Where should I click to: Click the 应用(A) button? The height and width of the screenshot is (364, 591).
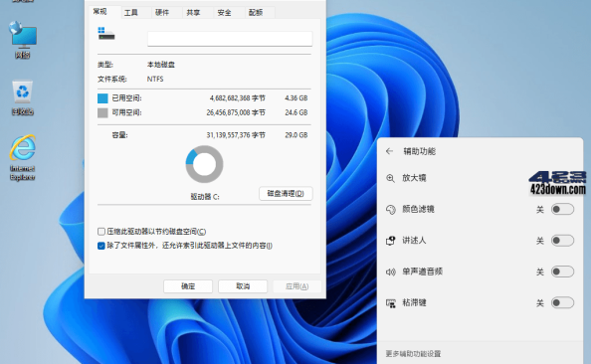[297, 286]
